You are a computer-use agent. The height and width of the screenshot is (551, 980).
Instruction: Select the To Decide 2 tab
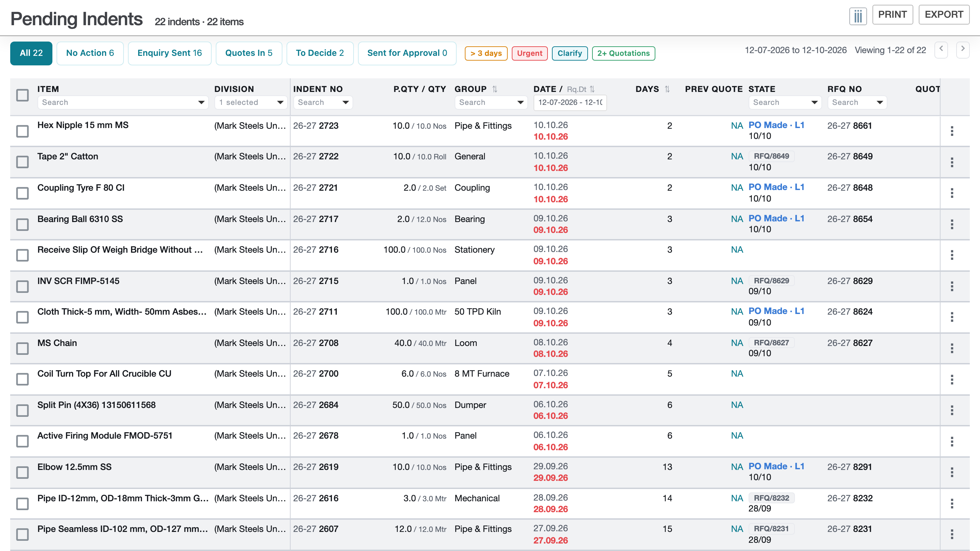320,53
